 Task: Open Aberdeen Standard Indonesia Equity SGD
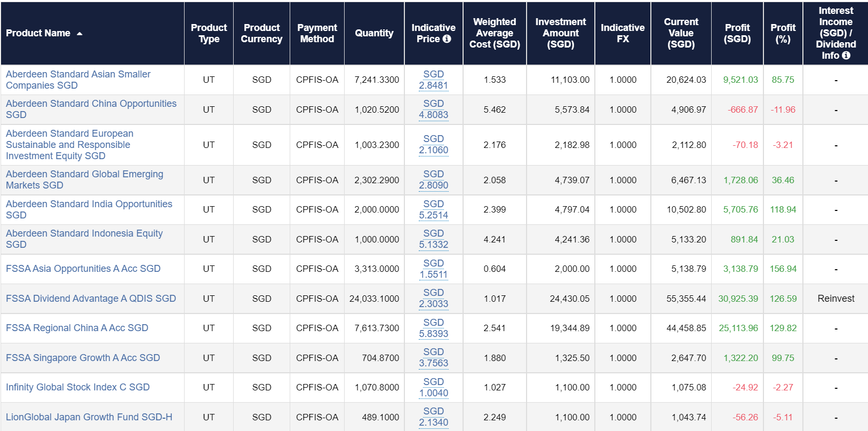[x=84, y=239]
